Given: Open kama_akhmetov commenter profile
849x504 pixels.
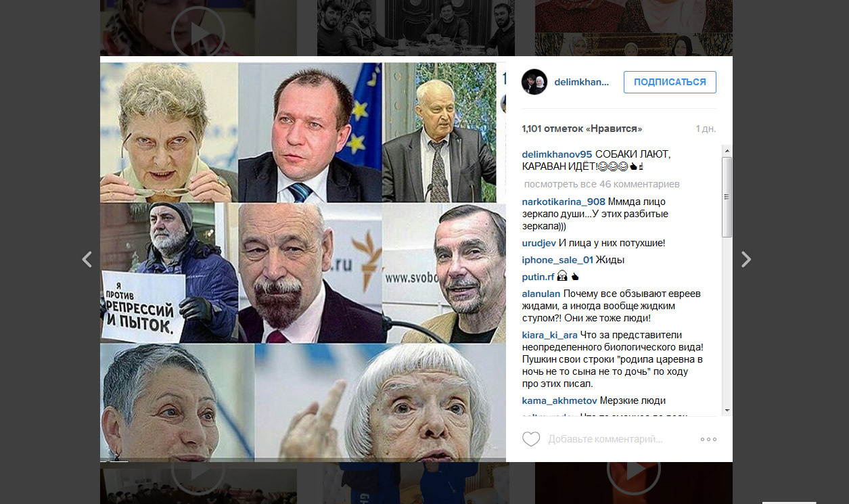Looking at the screenshot, I should (559, 400).
